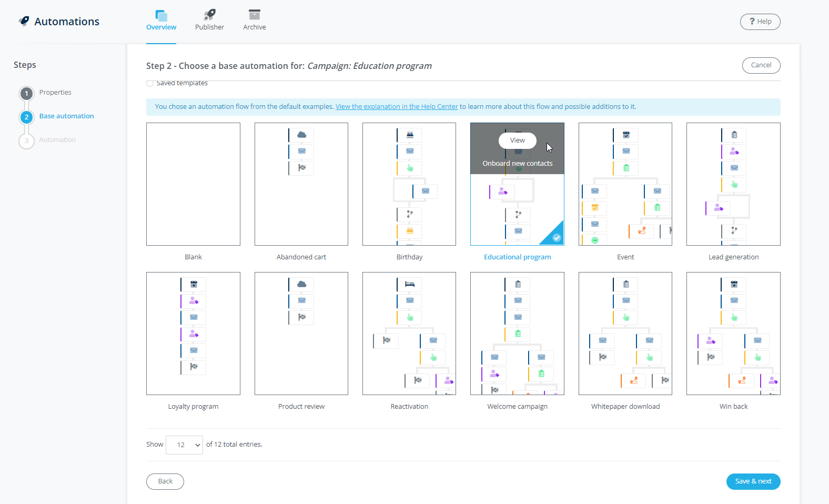This screenshot has width=829, height=504.
Task: Click the clipboard icon in Lead generation
Action: (734, 135)
